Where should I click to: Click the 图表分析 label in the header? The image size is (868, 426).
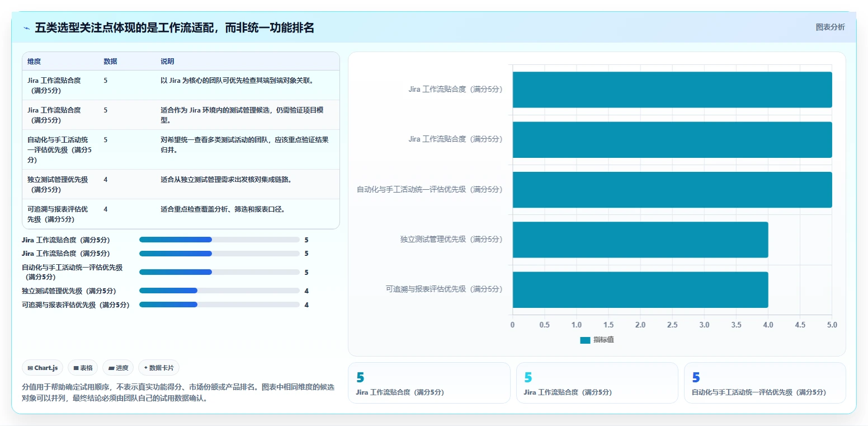pos(830,27)
